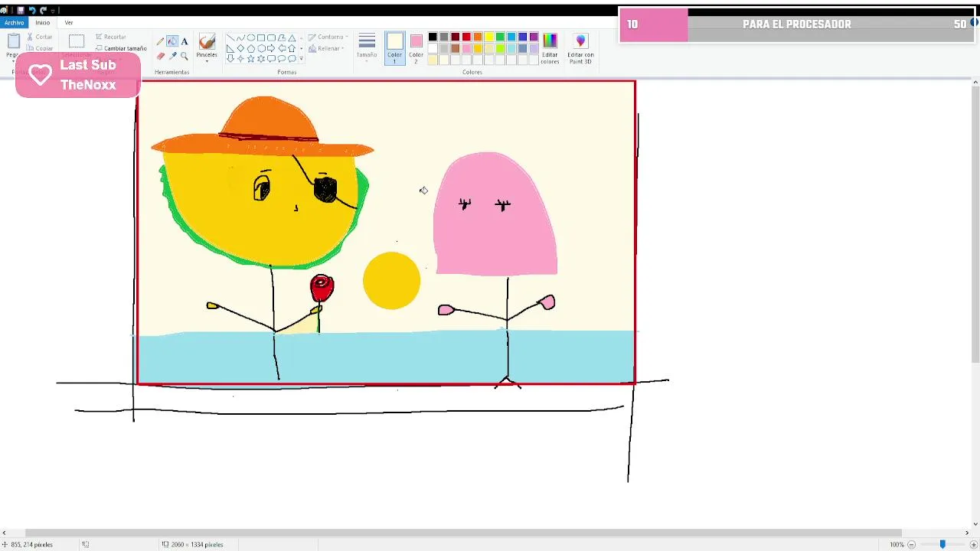Click the Recortar button

111,37
